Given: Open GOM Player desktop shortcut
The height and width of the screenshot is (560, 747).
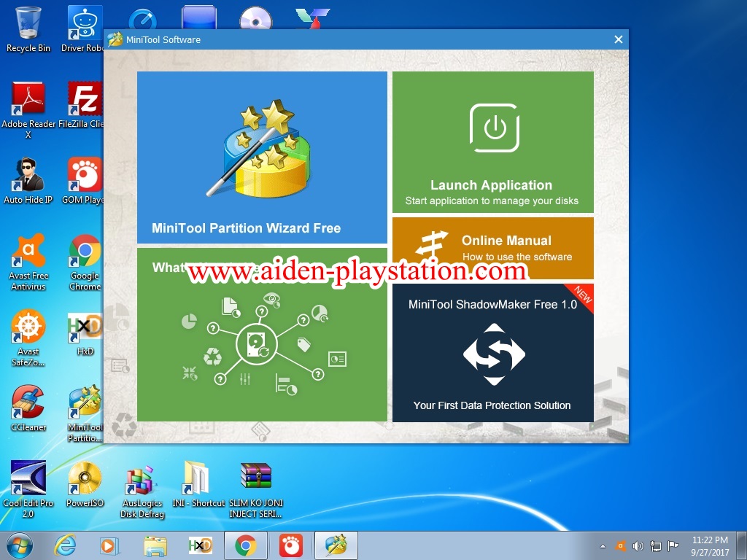Looking at the screenshot, I should point(85,181).
